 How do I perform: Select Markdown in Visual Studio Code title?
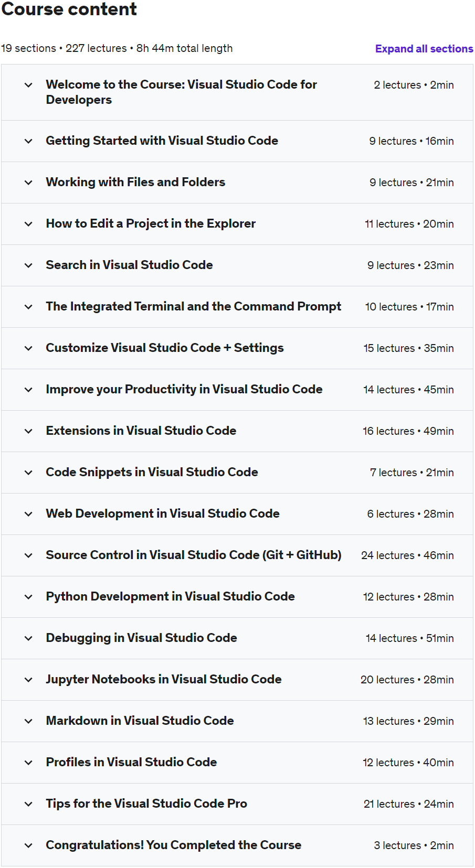(140, 721)
